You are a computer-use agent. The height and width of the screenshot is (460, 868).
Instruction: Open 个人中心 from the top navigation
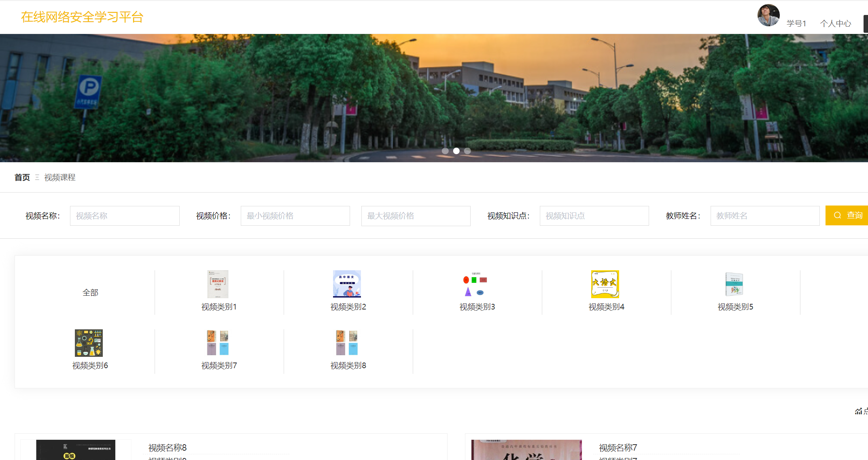click(835, 23)
